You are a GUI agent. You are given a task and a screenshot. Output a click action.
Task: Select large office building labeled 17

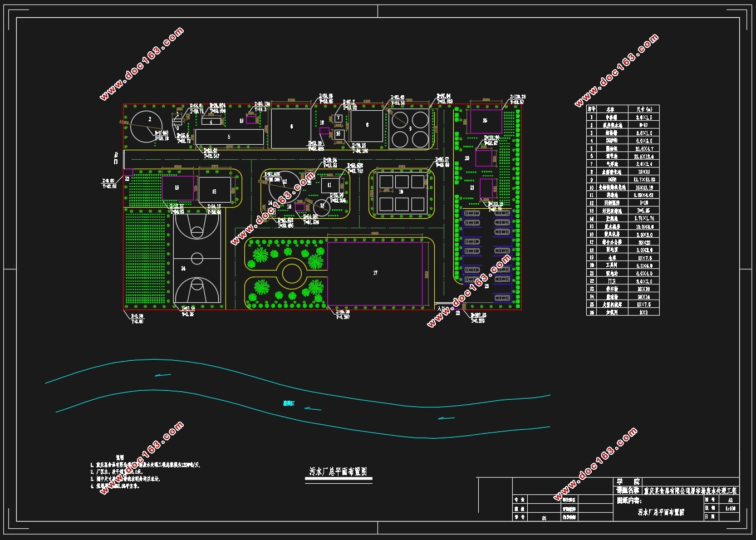tap(375, 273)
